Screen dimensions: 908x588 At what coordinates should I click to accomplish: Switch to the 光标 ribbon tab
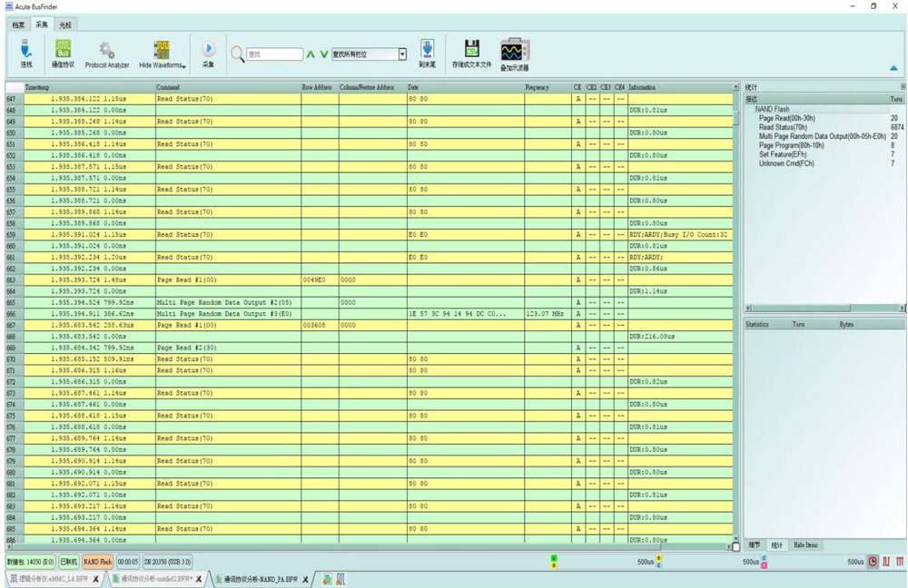click(65, 24)
